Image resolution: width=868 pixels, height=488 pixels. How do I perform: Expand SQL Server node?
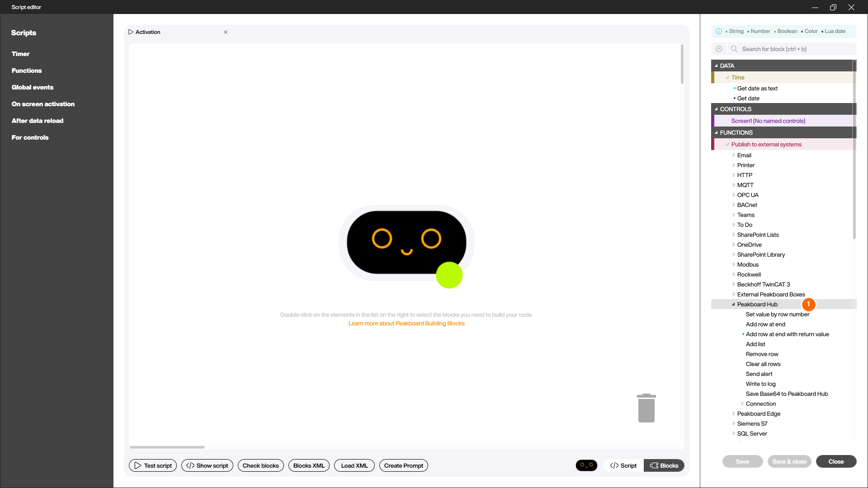click(x=734, y=433)
